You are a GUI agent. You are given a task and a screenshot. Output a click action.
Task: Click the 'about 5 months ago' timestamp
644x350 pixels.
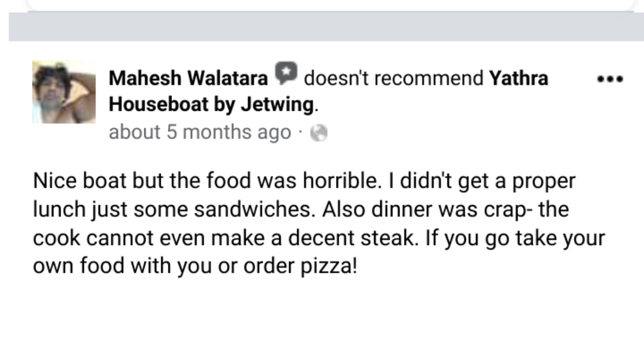coord(200,132)
